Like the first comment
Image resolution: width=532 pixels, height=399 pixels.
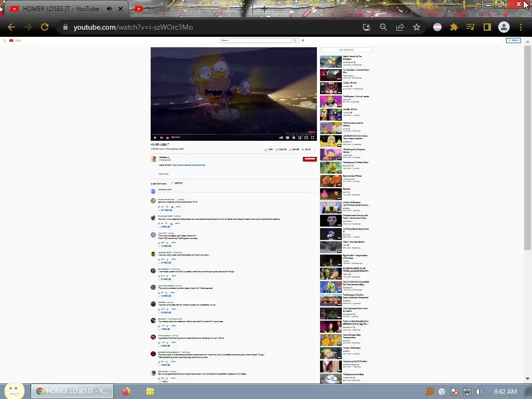[159, 207]
